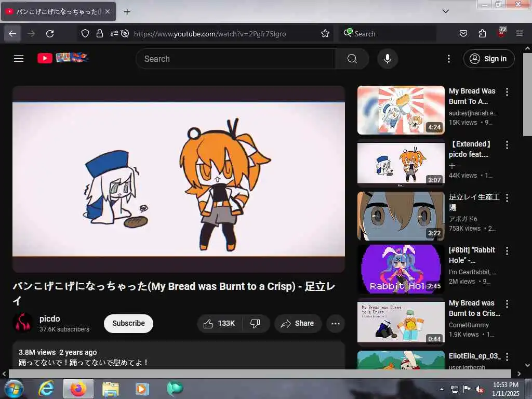Click the YouTube search magnifier button

pyautogui.click(x=352, y=59)
